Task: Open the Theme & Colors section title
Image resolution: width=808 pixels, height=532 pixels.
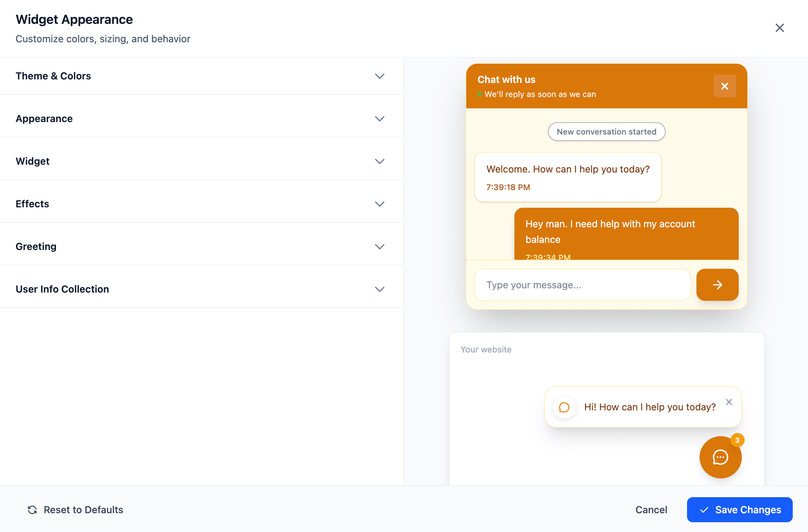Action: pyautogui.click(x=53, y=76)
